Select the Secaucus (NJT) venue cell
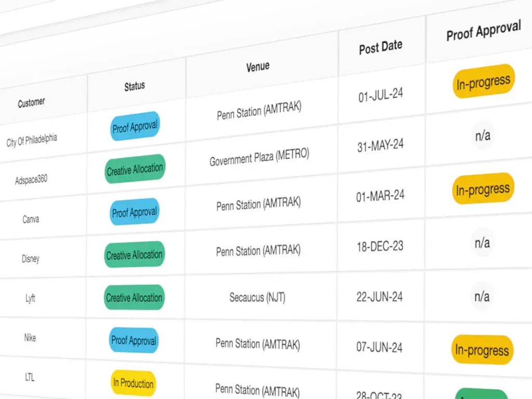532x399 pixels. coord(258,298)
